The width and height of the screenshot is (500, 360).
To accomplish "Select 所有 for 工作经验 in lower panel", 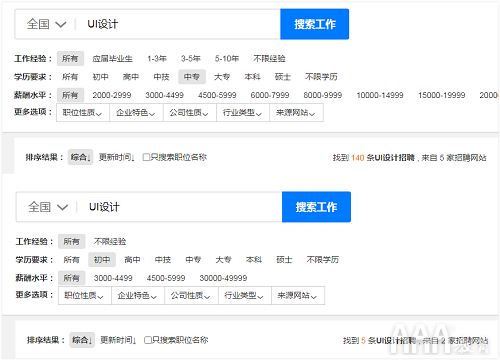I will (x=71, y=241).
